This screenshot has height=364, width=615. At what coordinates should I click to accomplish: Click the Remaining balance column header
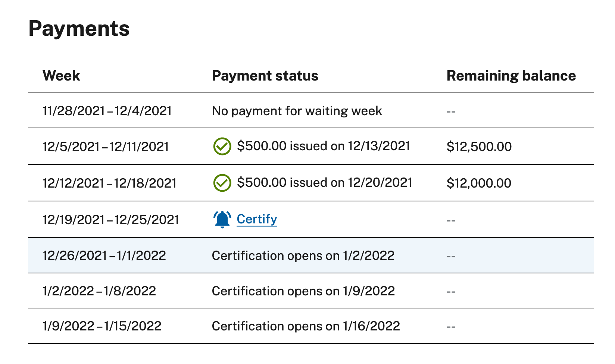point(511,76)
